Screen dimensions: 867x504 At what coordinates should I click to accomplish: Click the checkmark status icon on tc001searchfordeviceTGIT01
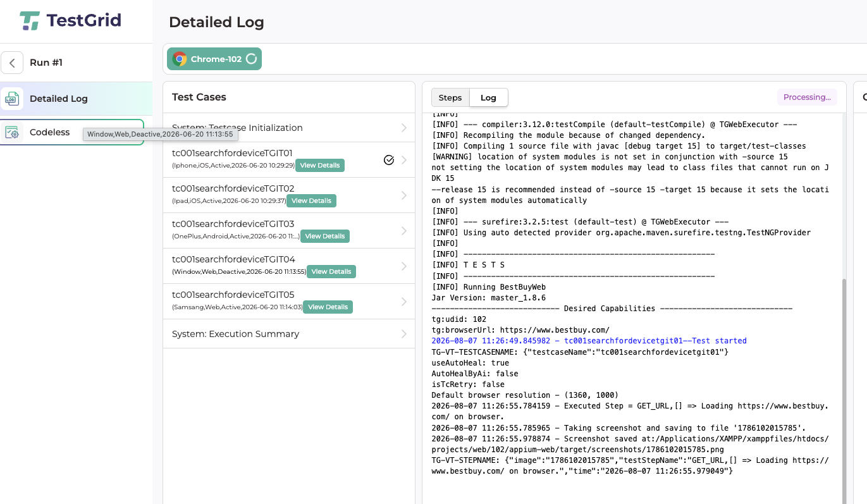coord(389,160)
